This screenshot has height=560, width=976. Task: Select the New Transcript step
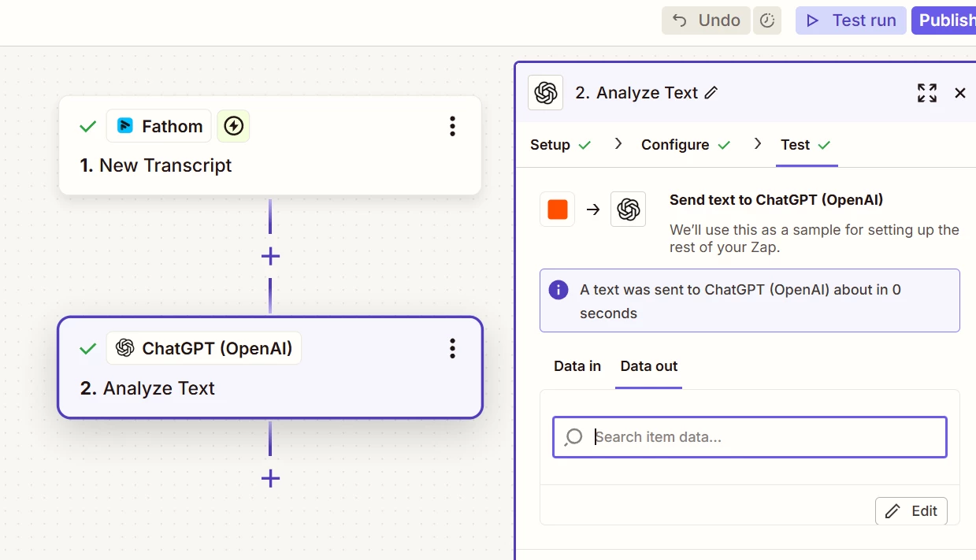270,146
